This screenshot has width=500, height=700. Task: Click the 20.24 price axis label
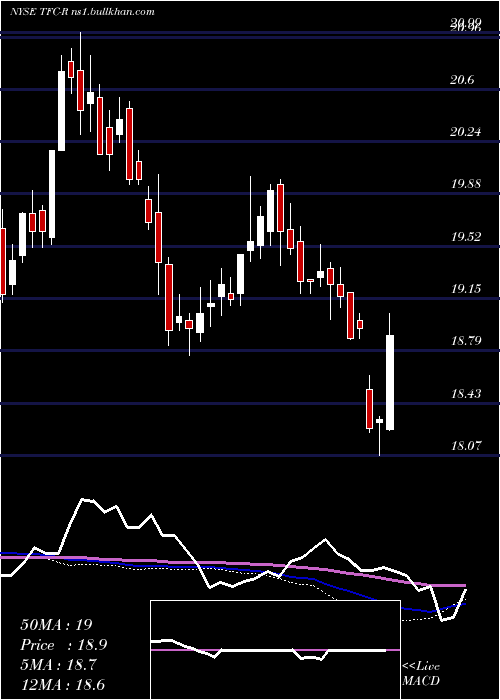[467, 132]
